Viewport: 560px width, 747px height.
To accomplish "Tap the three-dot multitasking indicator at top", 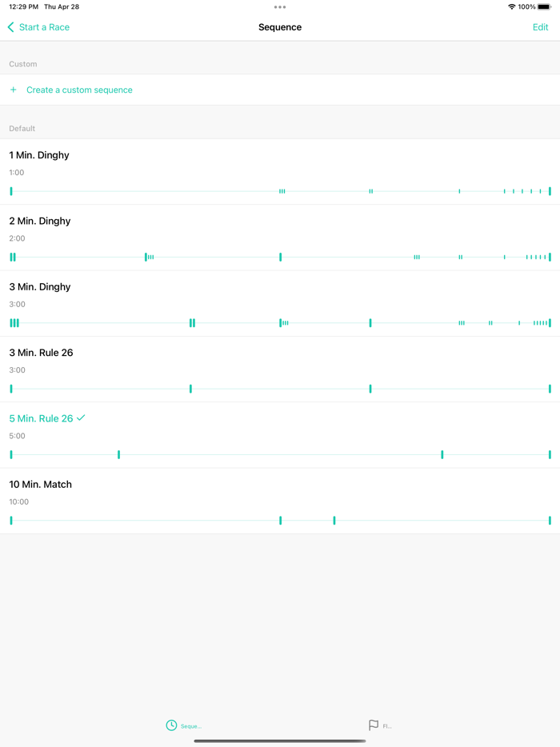I will (280, 7).
